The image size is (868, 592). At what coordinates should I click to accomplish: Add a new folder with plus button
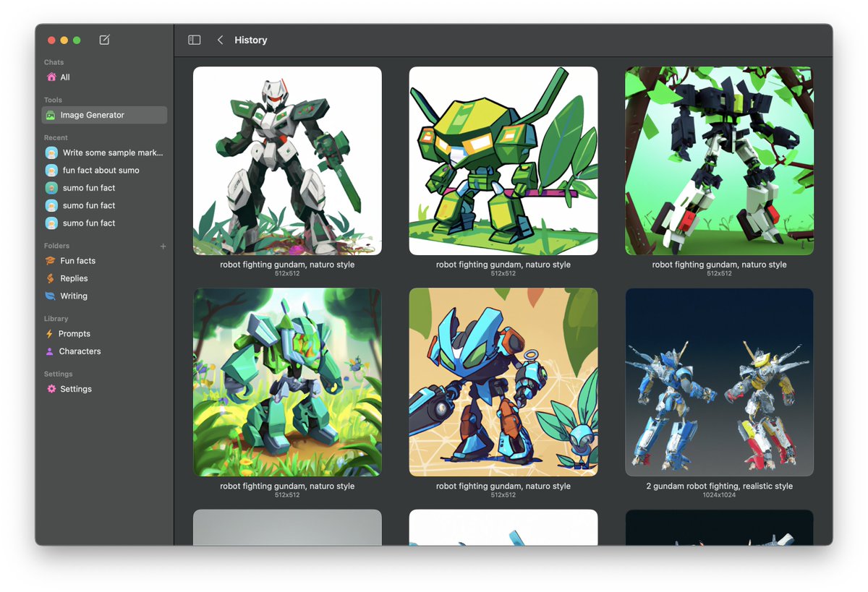pyautogui.click(x=163, y=246)
